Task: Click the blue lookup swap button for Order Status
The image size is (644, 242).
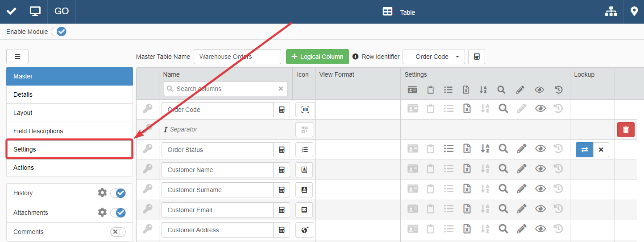Action: [x=584, y=150]
